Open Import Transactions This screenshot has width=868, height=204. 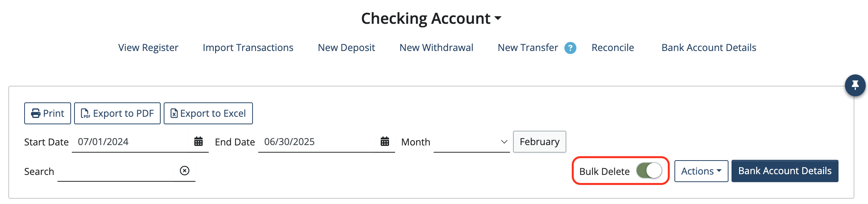248,48
